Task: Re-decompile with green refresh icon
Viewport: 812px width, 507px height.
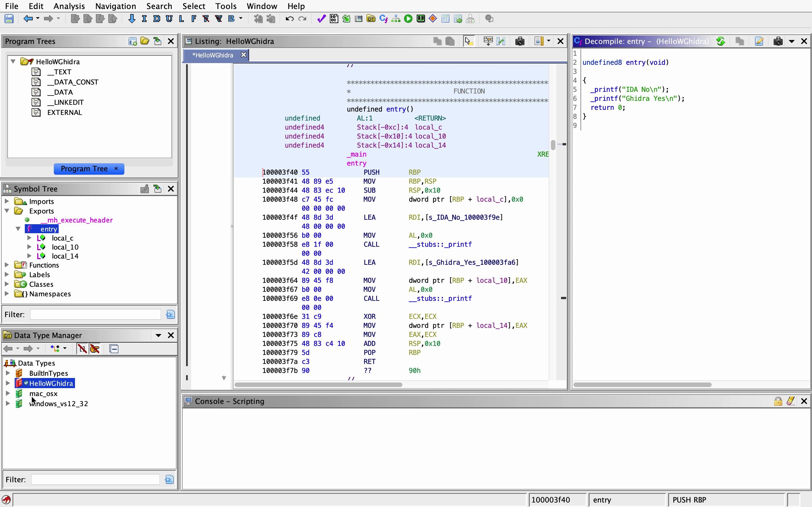Action: 720,41
